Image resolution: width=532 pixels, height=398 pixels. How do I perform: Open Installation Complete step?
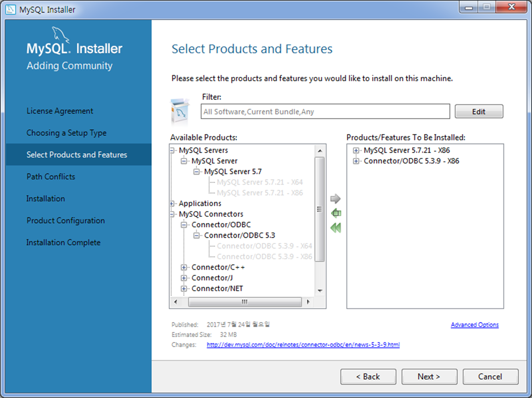63,242
